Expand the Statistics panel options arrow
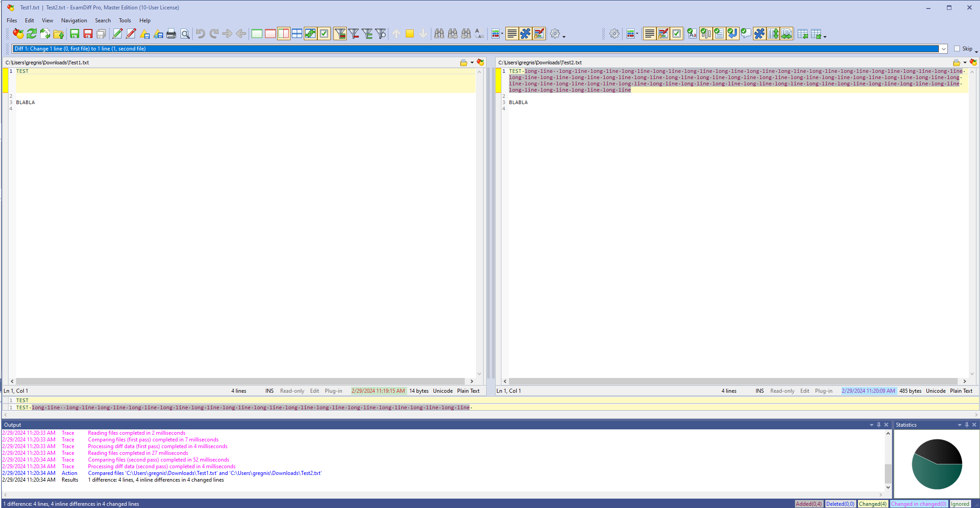 959,425
